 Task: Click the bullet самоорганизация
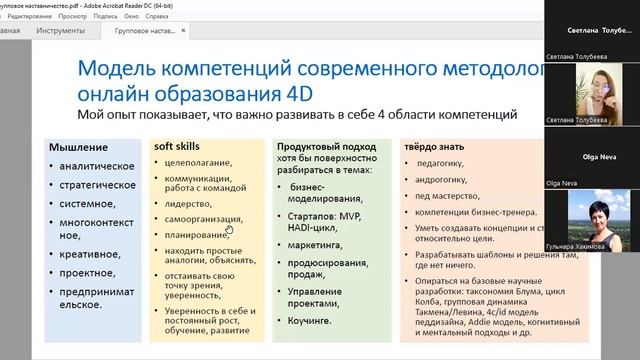[204, 219]
